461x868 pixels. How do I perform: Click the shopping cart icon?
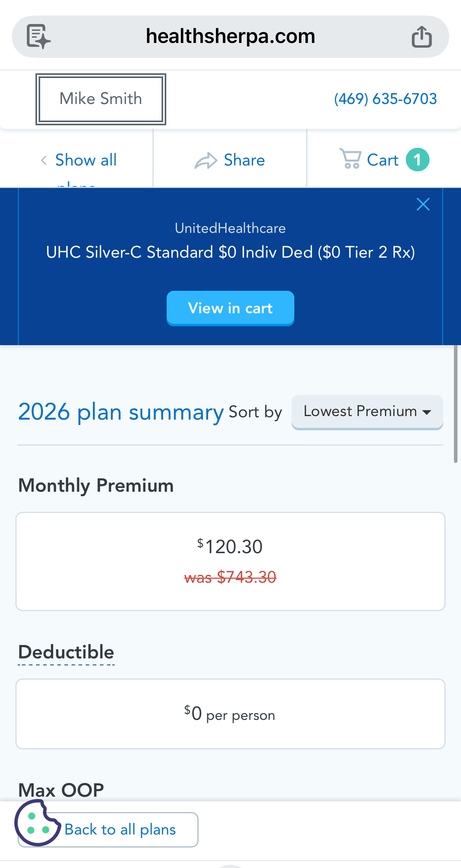pyautogui.click(x=350, y=159)
